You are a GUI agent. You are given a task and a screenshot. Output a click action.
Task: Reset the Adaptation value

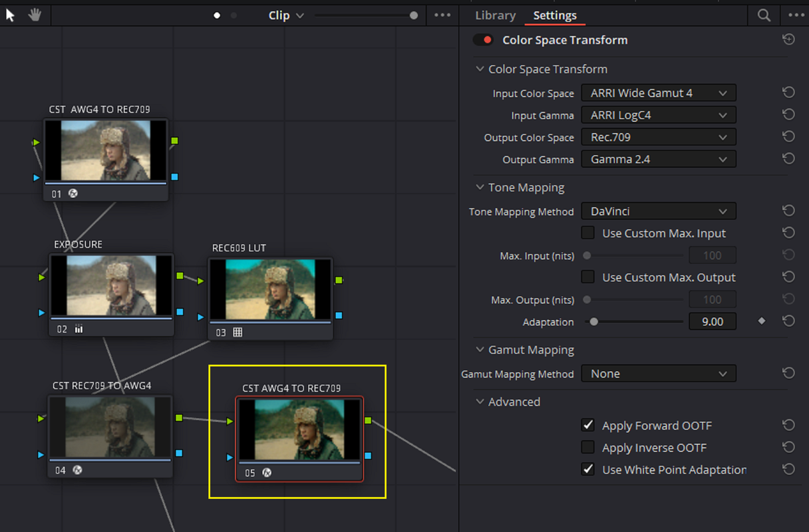[788, 321]
